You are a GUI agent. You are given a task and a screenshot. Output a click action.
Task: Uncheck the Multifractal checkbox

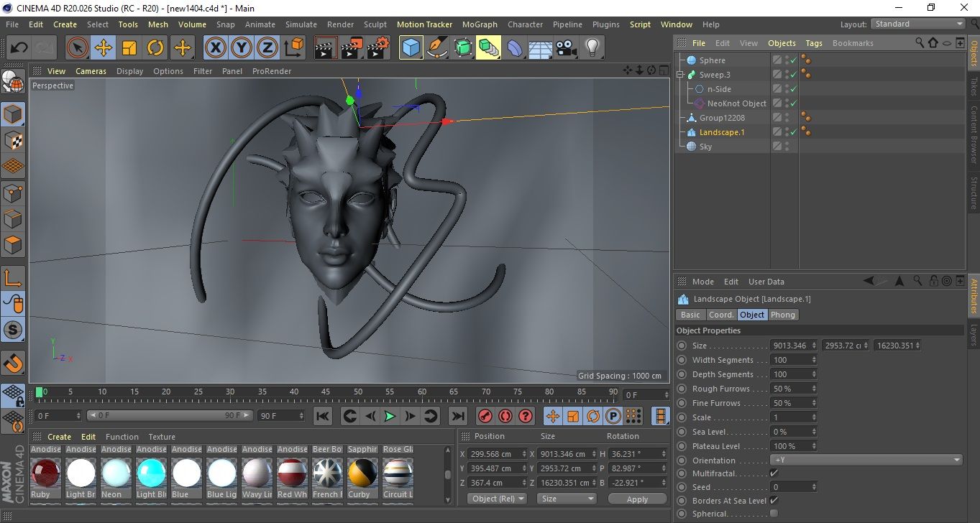[774, 473]
